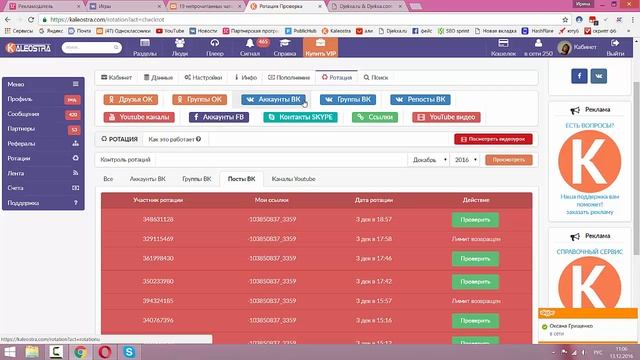The image size is (640, 360).
Task: Open the Плеер headphones icon
Action: pyautogui.click(x=215, y=47)
